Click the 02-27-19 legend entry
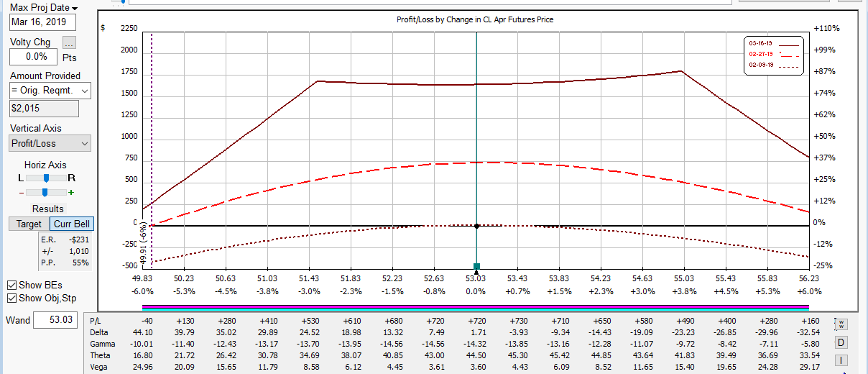This screenshot has width=868, height=374. tap(775, 54)
